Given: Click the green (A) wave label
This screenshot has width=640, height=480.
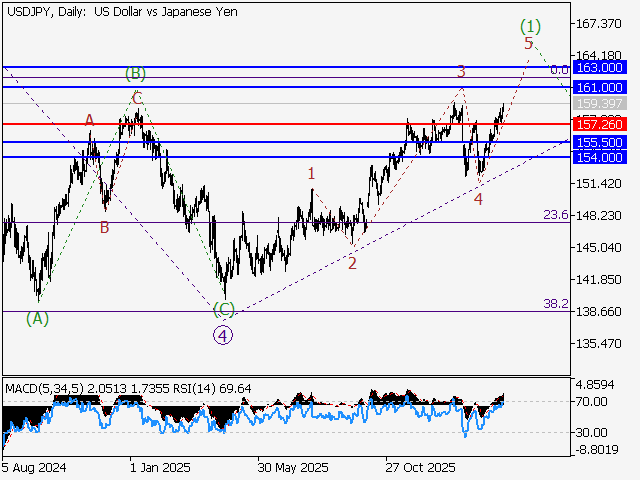Looking at the screenshot, I should pos(37,318).
